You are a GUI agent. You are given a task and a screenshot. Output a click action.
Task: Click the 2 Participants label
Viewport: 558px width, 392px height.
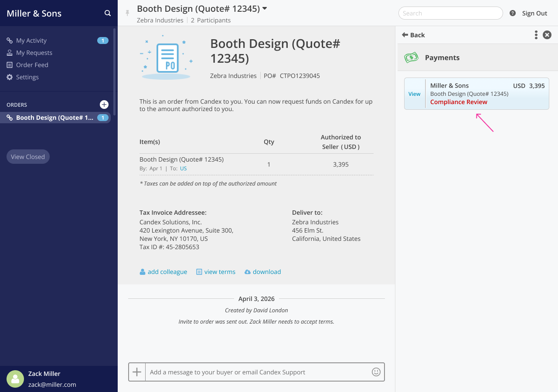(x=211, y=20)
